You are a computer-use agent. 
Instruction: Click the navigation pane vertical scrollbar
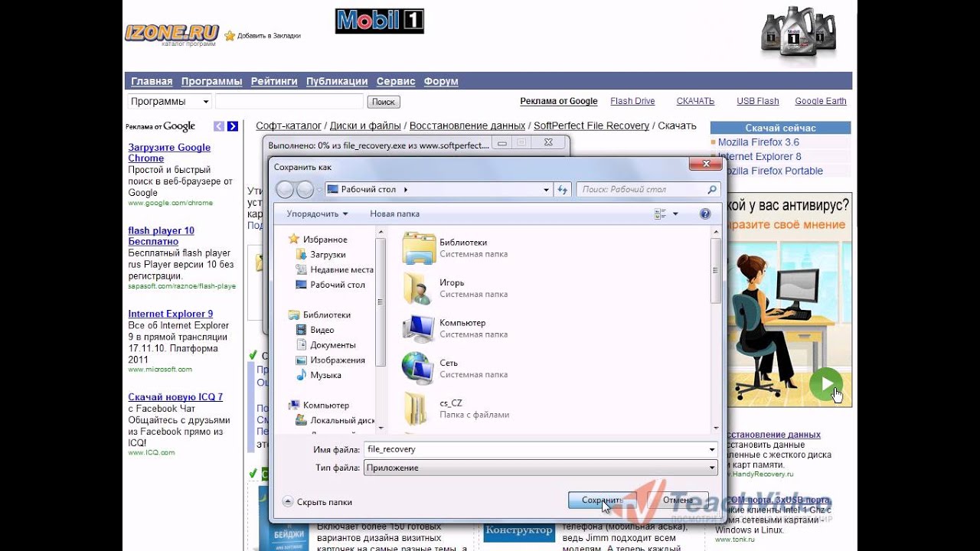coord(381,331)
